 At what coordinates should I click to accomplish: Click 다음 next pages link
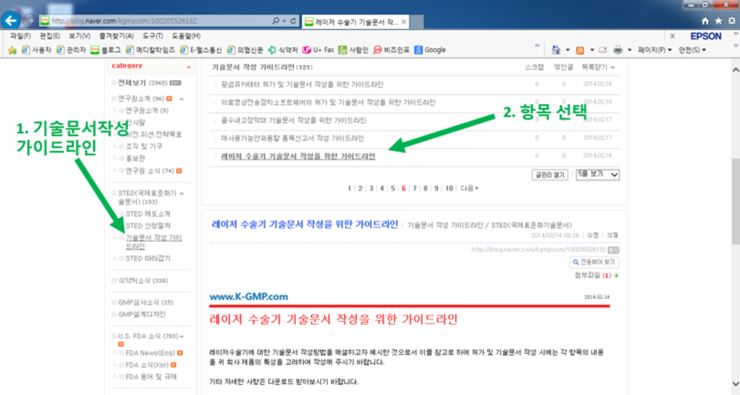[x=470, y=188]
